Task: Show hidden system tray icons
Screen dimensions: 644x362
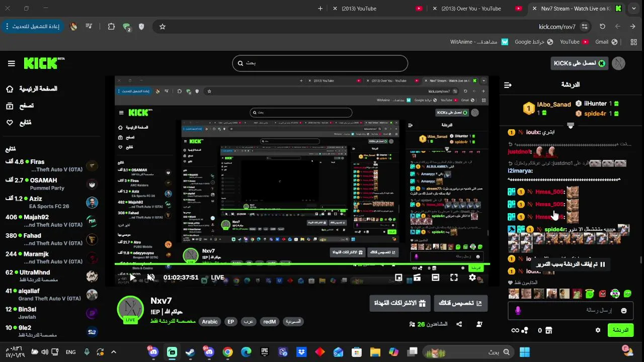Action: 113,352
